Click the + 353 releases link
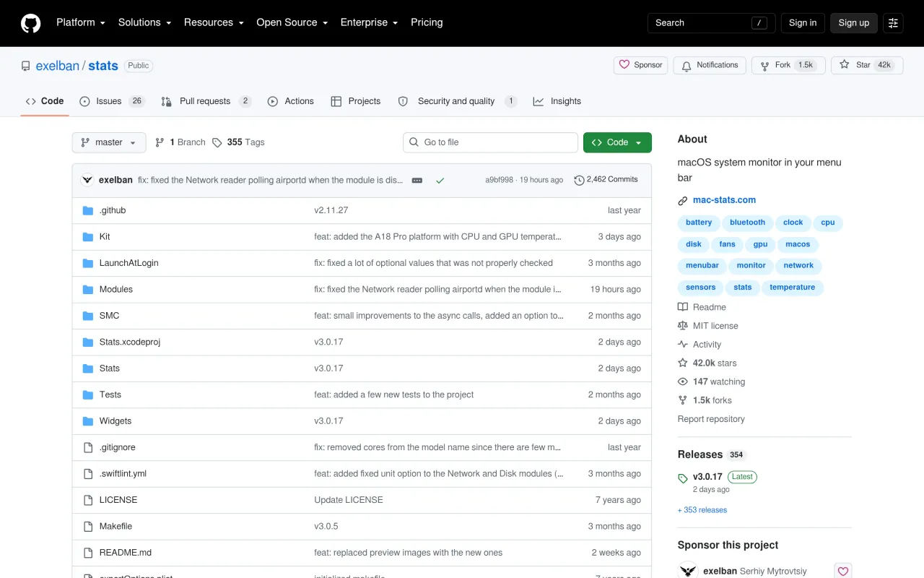The image size is (924, 578). pos(702,510)
